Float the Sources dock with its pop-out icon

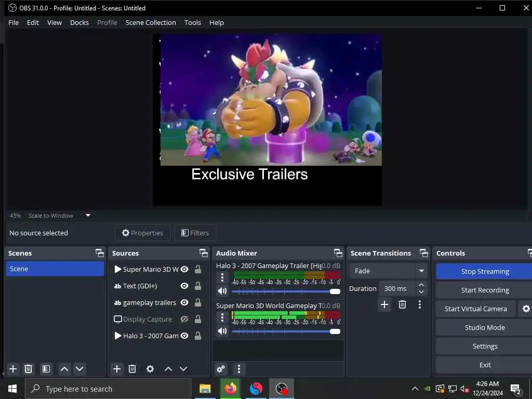[x=203, y=253]
